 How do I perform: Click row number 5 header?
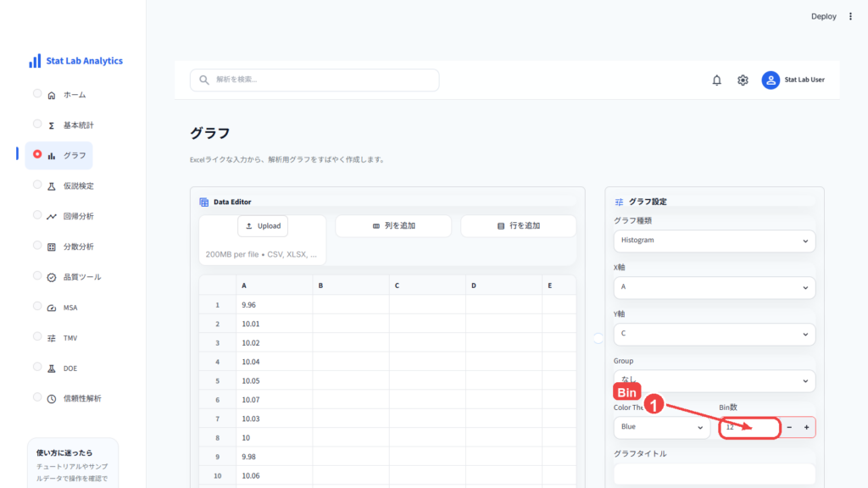[218, 380]
